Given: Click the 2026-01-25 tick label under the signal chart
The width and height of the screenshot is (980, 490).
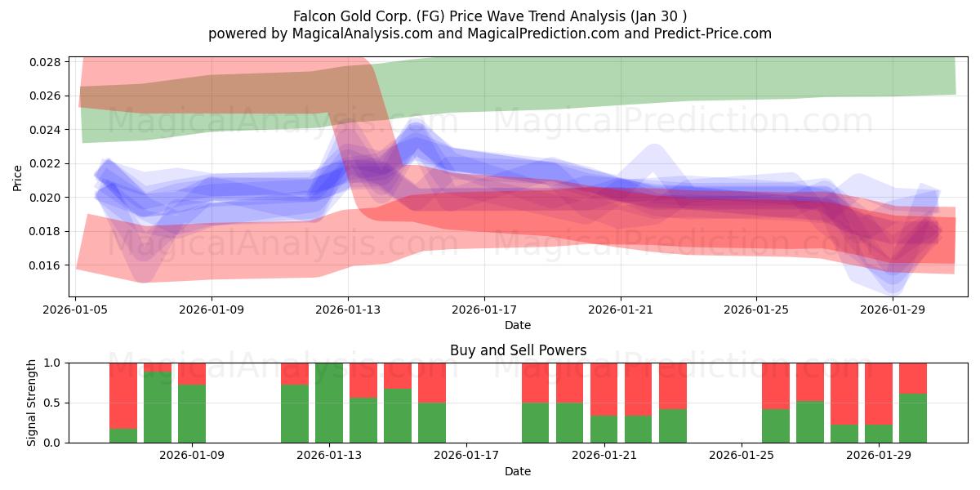Looking at the screenshot, I should (x=742, y=456).
